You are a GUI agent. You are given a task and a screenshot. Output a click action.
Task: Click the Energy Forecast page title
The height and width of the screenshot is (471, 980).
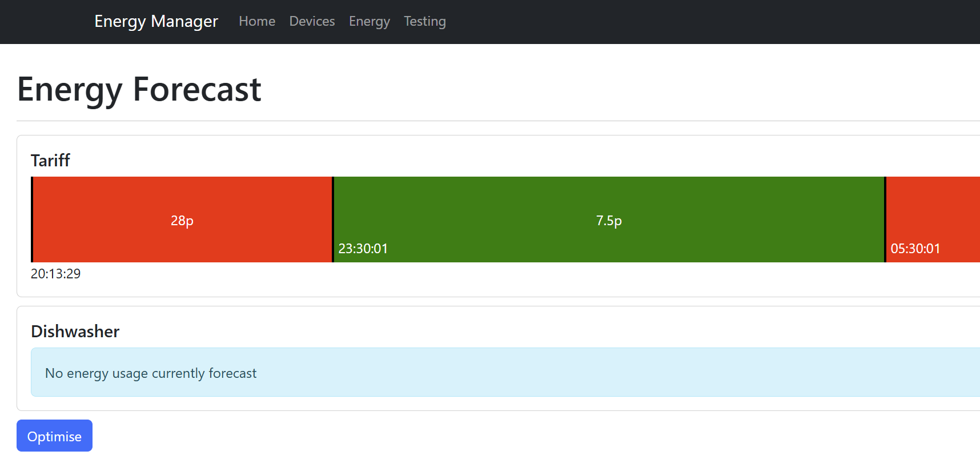pos(139,90)
